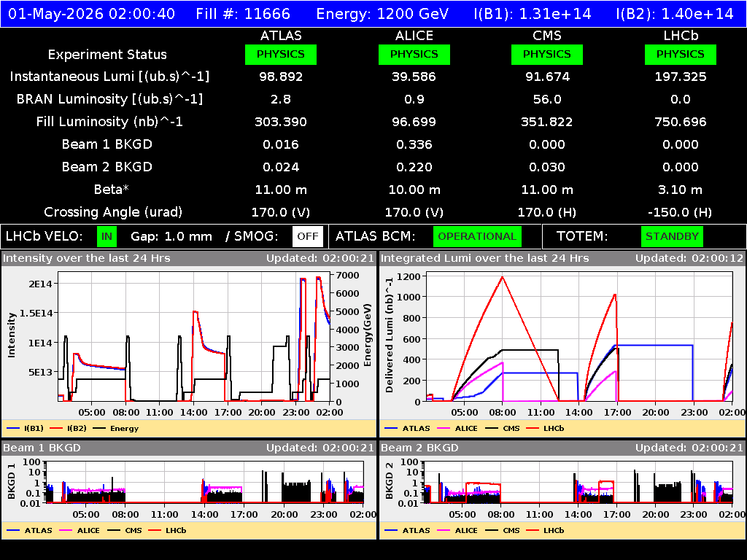The height and width of the screenshot is (560, 747).
Task: Click the ATLAS PHYSICS status indicator
Action: pos(281,54)
